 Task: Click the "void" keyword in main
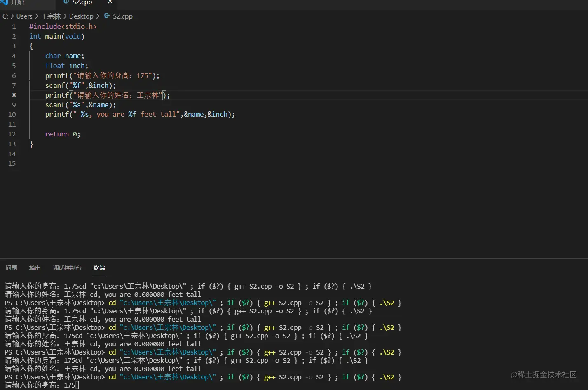pos(73,36)
